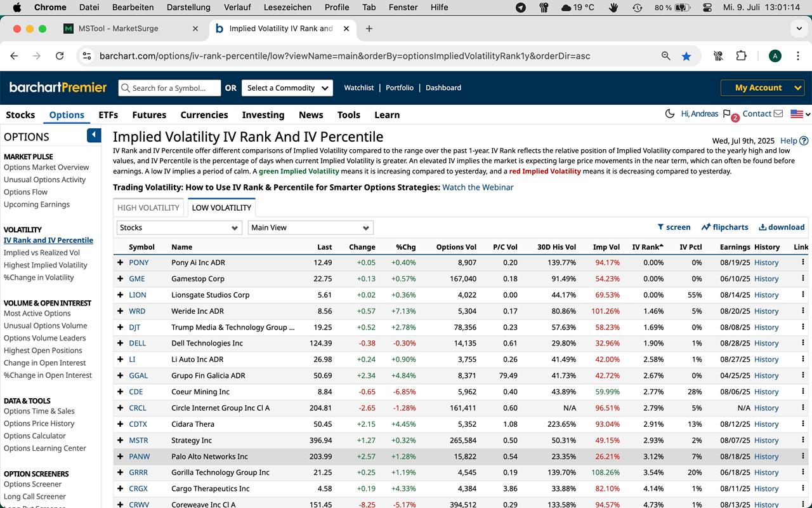The height and width of the screenshot is (508, 812).
Task: Switch to High Volatility tab
Action: 148,208
